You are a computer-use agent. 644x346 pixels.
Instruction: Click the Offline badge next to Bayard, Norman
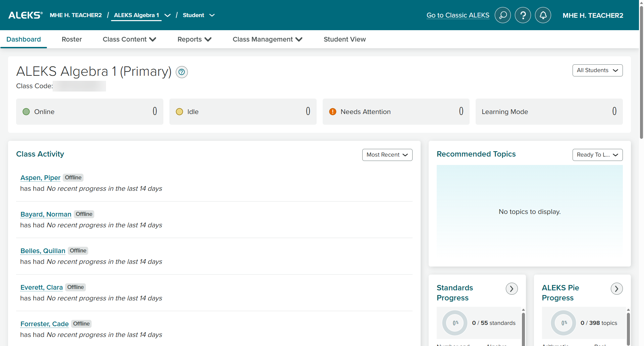pos(84,214)
